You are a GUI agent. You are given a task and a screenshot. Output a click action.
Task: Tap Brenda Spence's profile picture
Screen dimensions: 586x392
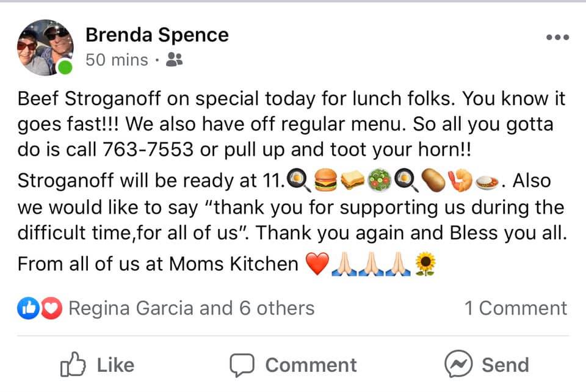[45, 48]
